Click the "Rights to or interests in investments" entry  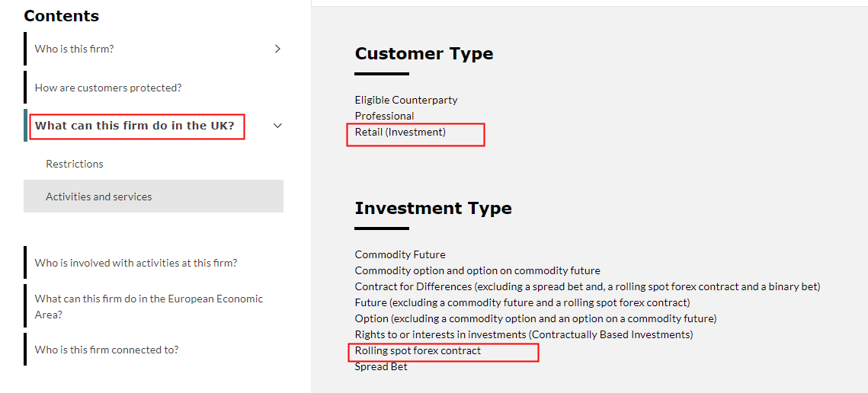[524, 334]
